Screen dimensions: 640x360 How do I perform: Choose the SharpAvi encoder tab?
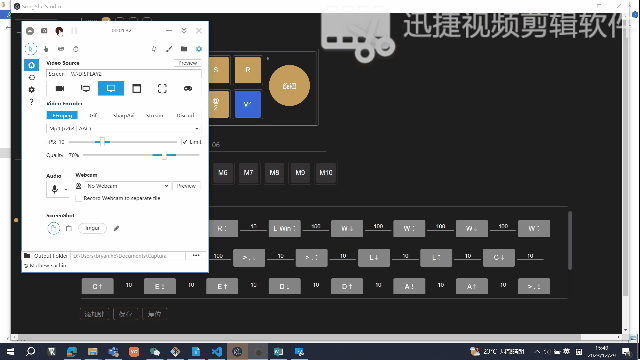123,116
